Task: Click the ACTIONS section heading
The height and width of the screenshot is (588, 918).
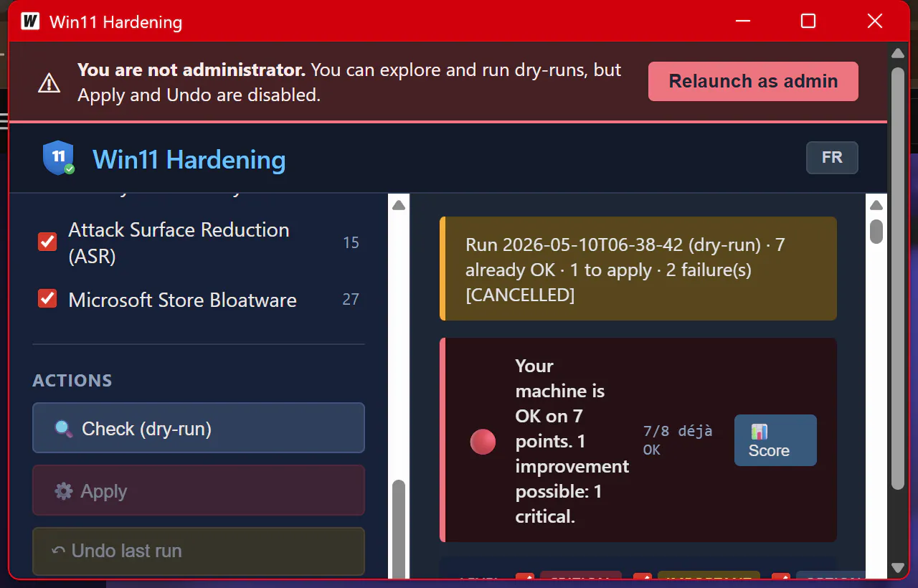Action: click(72, 380)
